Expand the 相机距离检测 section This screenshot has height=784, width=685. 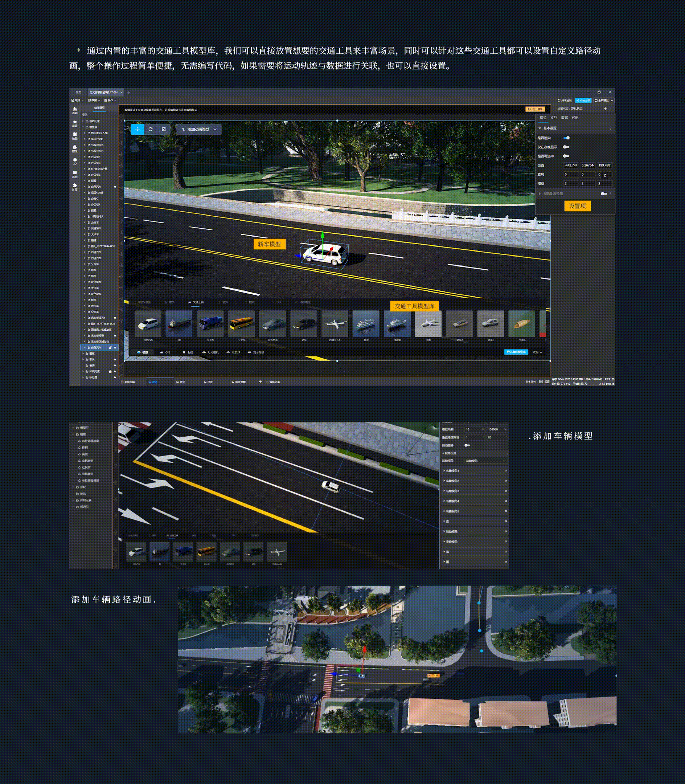(x=540, y=194)
